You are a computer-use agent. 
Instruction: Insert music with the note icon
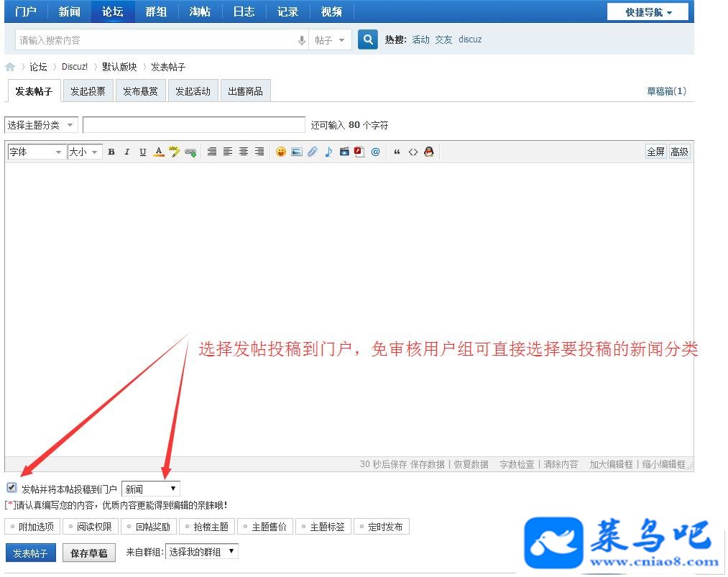328,152
